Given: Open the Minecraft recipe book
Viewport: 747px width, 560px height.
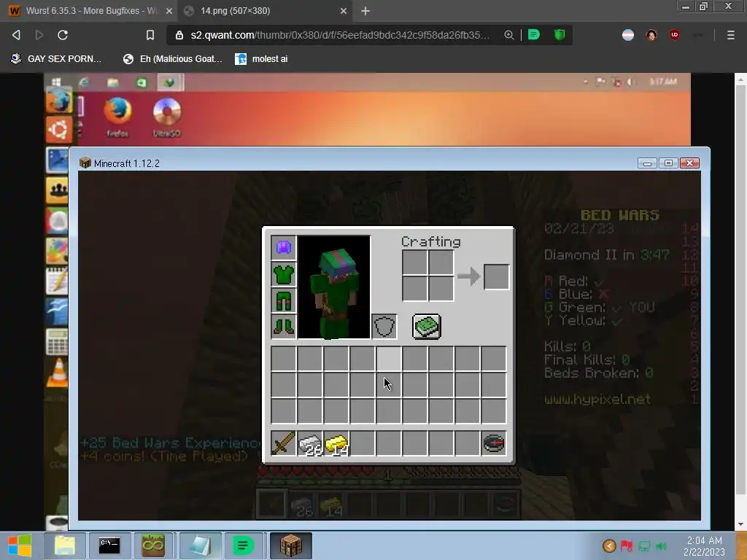Looking at the screenshot, I should pos(426,327).
